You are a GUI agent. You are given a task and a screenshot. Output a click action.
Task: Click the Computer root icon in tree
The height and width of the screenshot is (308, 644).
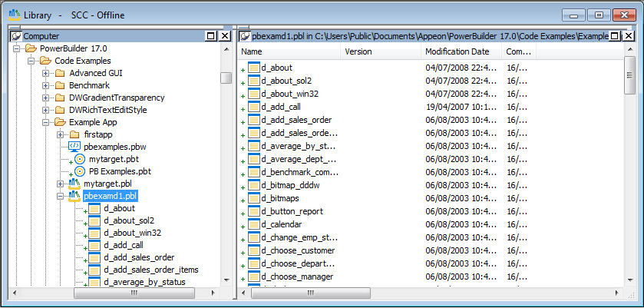[x=16, y=36]
